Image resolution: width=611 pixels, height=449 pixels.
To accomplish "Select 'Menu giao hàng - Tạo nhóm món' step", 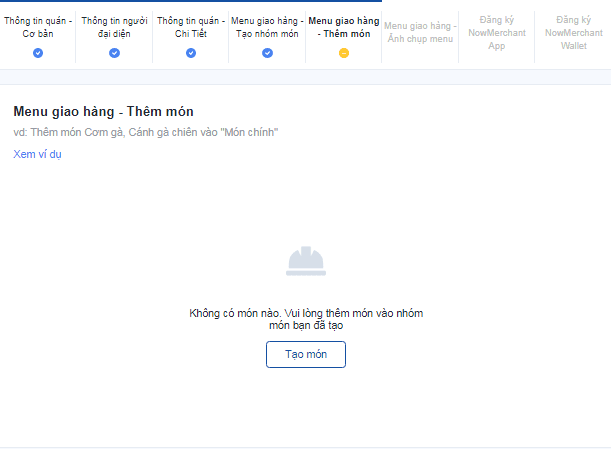I will point(267,27).
